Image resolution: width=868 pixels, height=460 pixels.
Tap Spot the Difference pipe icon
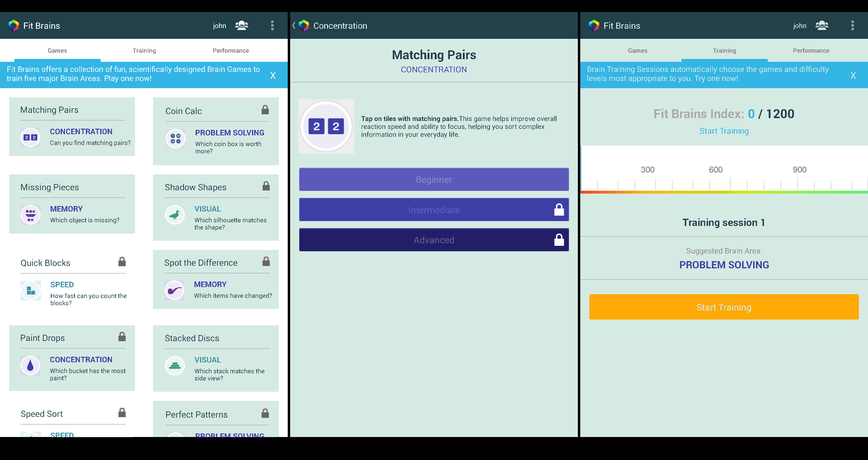click(175, 290)
